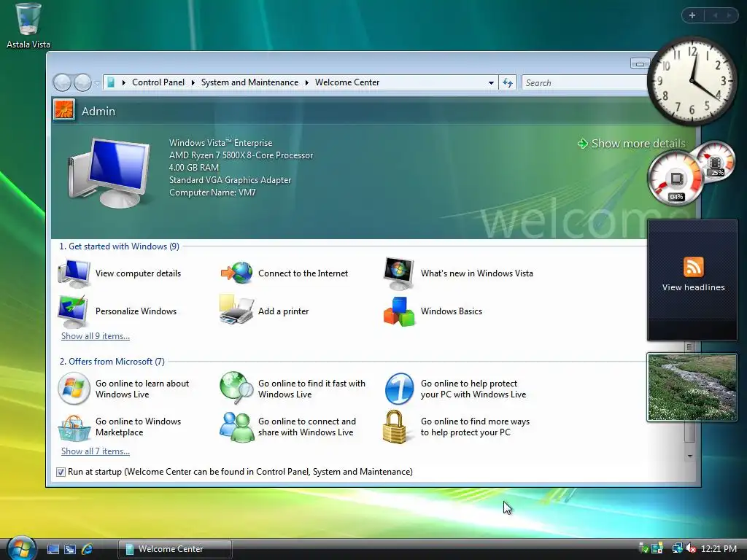Expand the System and Maintenance breadcrumb arrow
This screenshot has height=560, width=747.
point(306,82)
